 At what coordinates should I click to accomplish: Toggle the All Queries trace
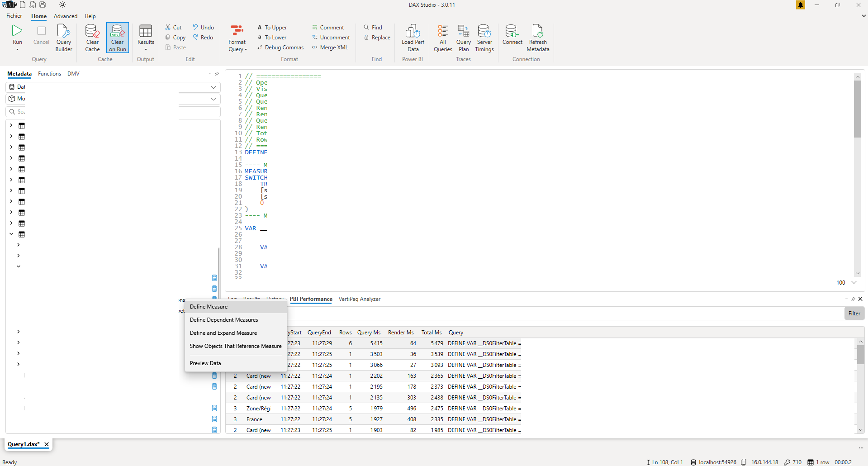click(x=443, y=38)
